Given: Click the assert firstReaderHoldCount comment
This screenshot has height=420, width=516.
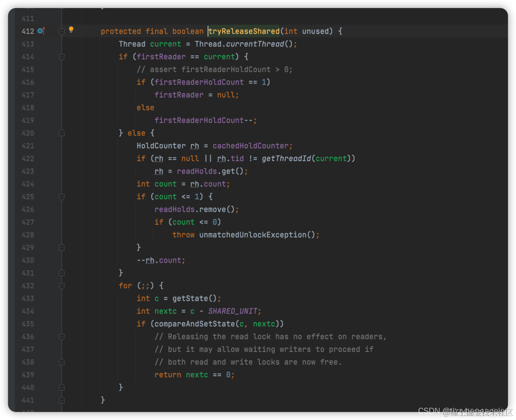Looking at the screenshot, I should [x=215, y=69].
